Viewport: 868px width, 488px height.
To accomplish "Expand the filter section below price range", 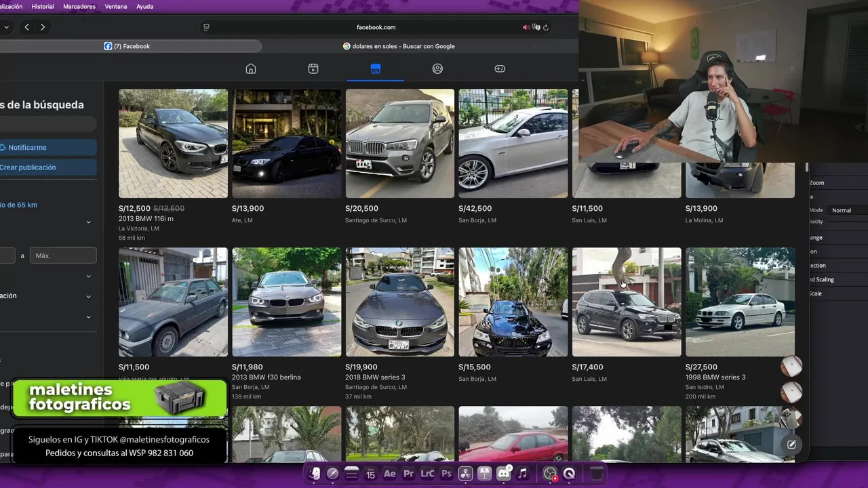I will (x=88, y=277).
